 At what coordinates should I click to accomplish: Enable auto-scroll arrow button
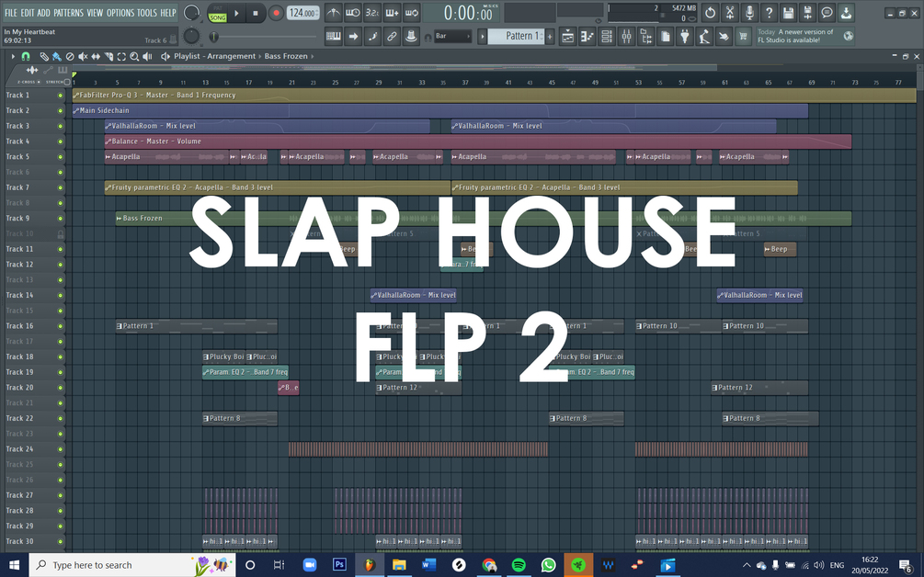click(x=352, y=37)
